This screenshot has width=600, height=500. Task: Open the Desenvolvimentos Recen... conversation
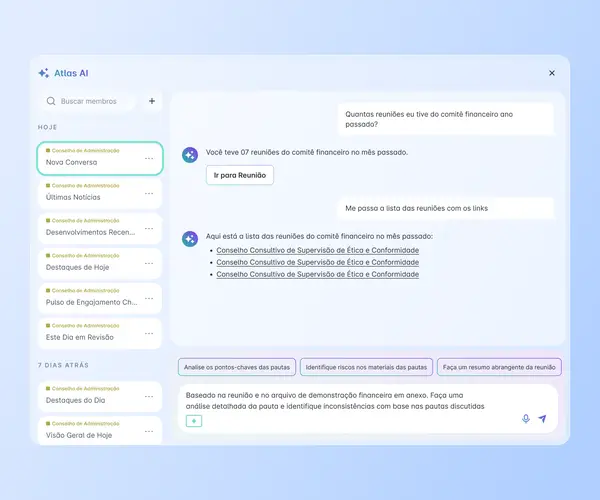(100, 228)
